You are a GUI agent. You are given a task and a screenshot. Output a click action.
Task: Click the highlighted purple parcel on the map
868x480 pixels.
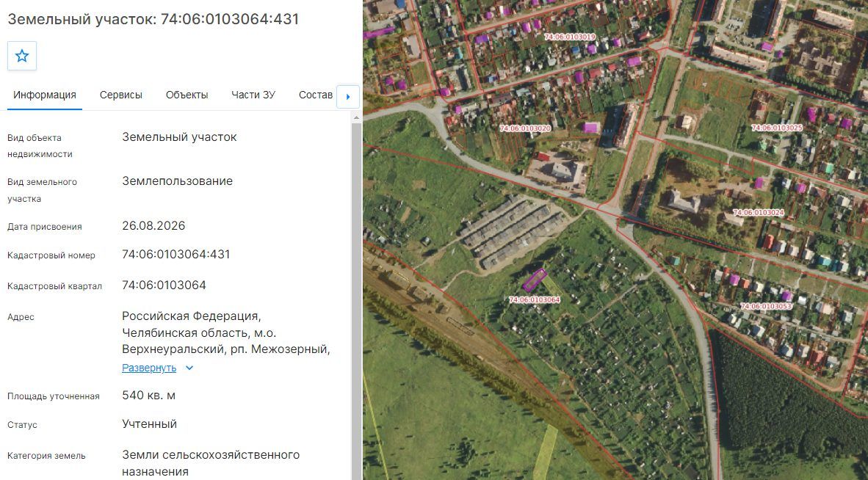[x=535, y=280]
